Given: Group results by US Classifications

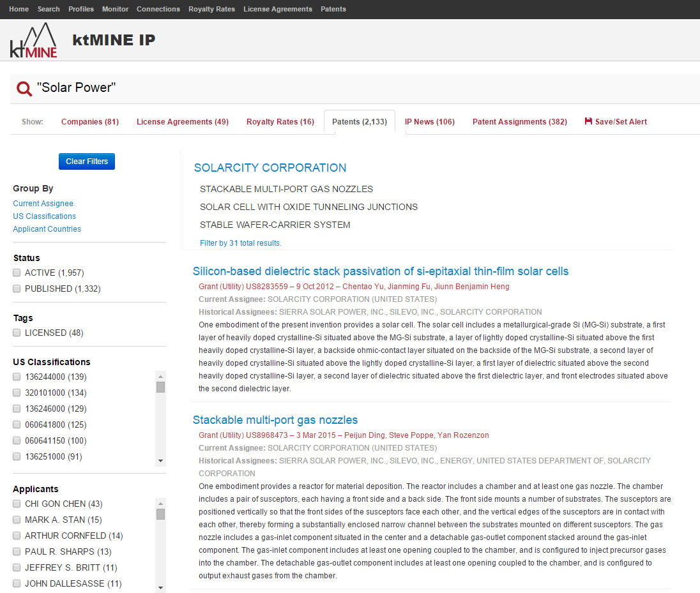Looking at the screenshot, I should 44,216.
